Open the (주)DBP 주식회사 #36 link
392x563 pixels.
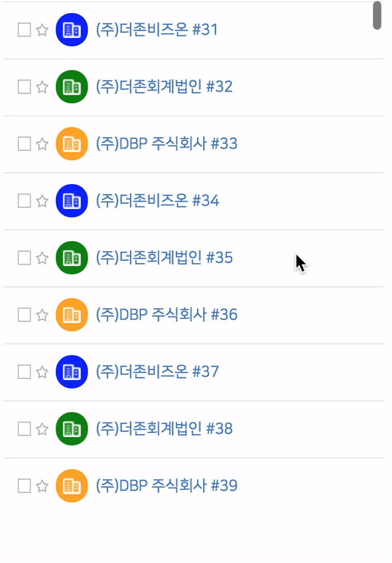pyautogui.click(x=167, y=315)
